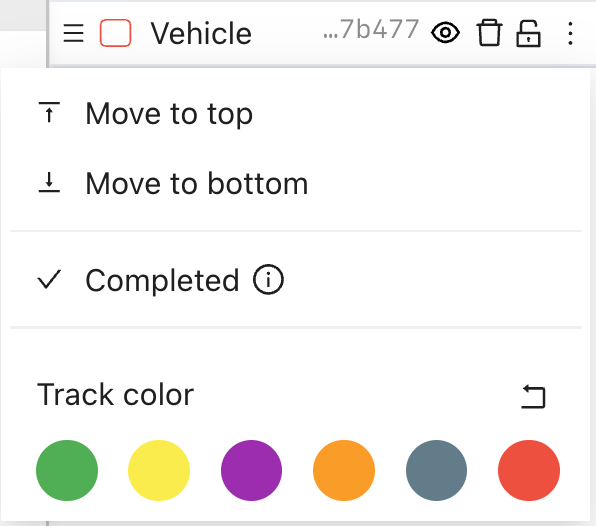596x526 pixels.
Task: Choose the green track color
Action: click(67, 471)
